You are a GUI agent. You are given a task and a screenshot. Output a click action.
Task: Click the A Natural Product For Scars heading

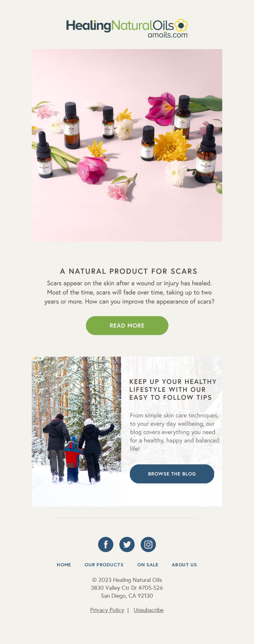coord(129,271)
